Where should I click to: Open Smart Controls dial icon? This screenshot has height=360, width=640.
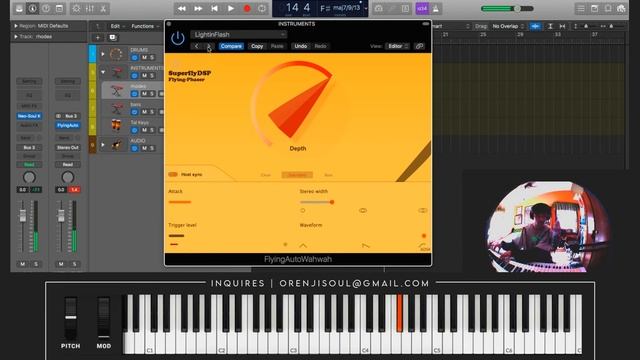[76, 9]
